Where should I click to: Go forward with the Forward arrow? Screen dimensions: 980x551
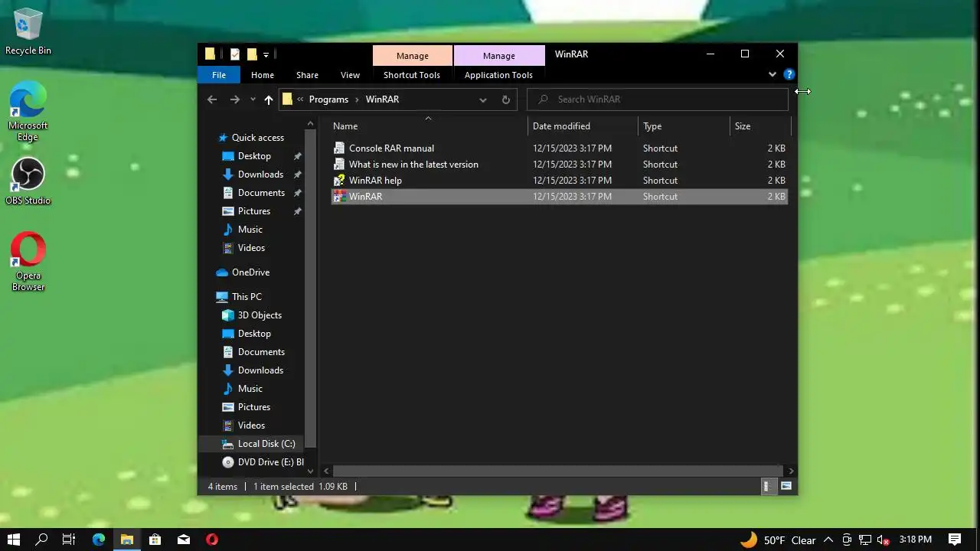click(235, 99)
